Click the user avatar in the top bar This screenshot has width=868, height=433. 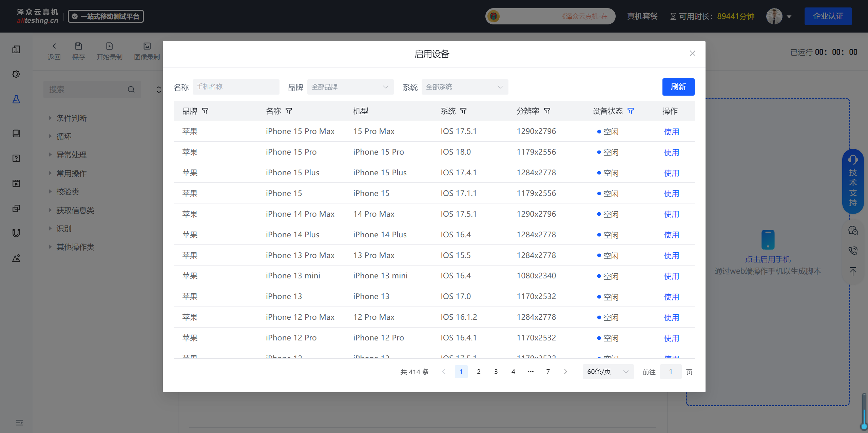coord(774,16)
